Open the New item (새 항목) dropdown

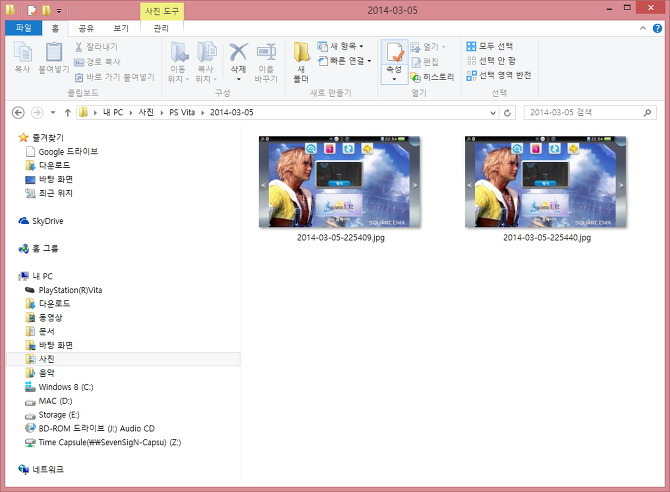(x=341, y=46)
